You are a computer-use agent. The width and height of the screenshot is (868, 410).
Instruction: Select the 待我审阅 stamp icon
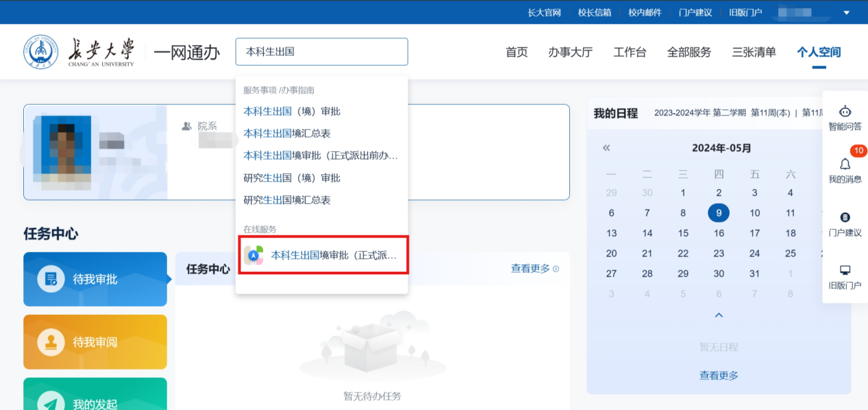pos(51,342)
